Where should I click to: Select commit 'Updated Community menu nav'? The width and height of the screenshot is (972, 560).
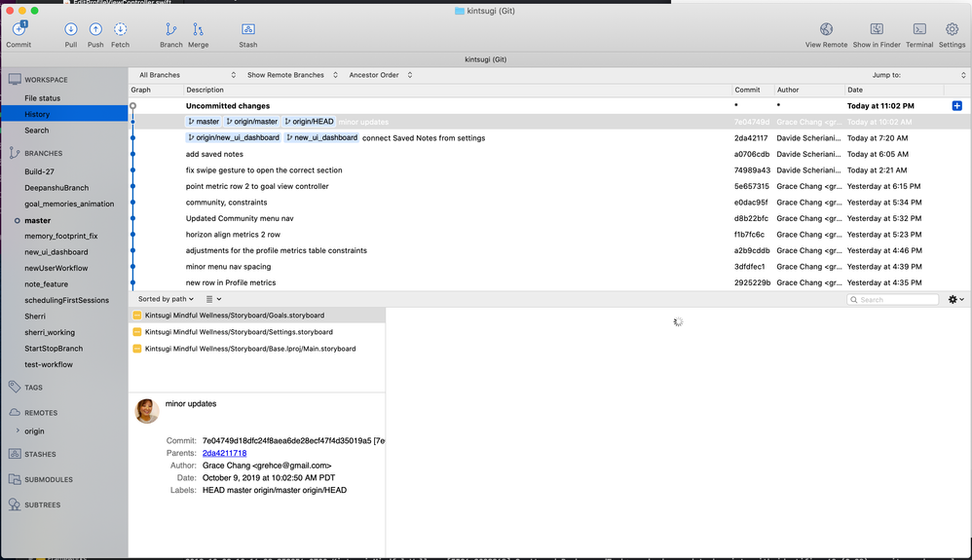click(550, 218)
